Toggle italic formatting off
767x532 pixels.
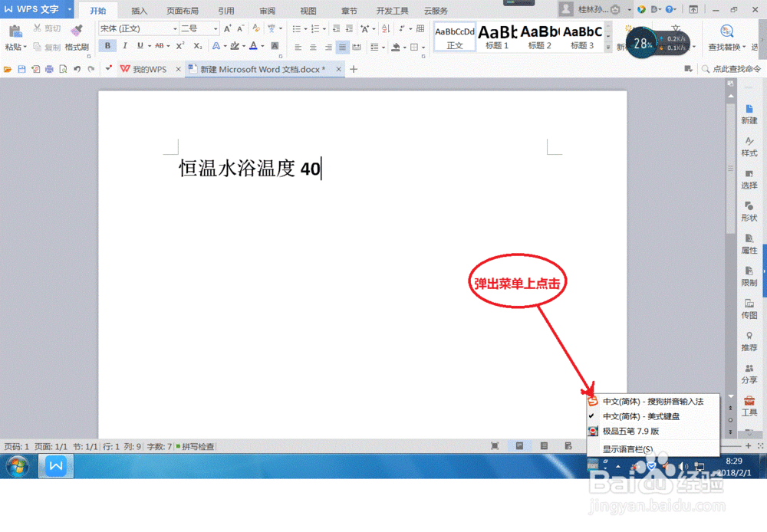[x=125, y=47]
